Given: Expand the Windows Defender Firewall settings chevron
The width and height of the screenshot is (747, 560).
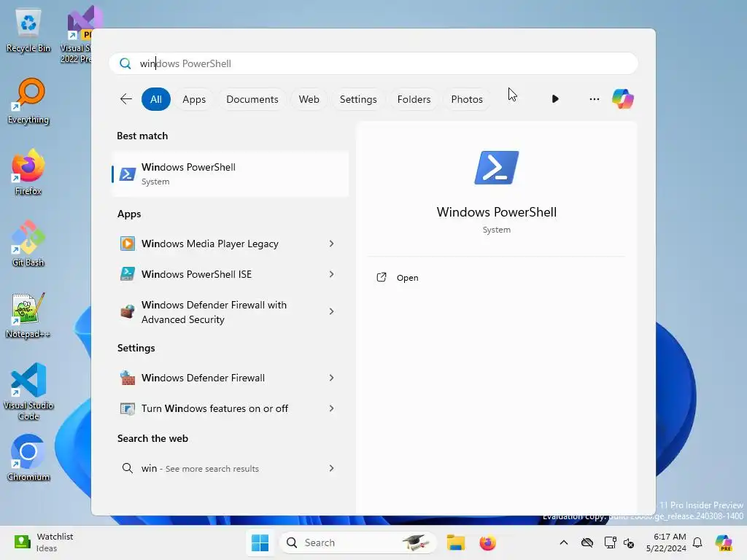Looking at the screenshot, I should click(x=332, y=378).
